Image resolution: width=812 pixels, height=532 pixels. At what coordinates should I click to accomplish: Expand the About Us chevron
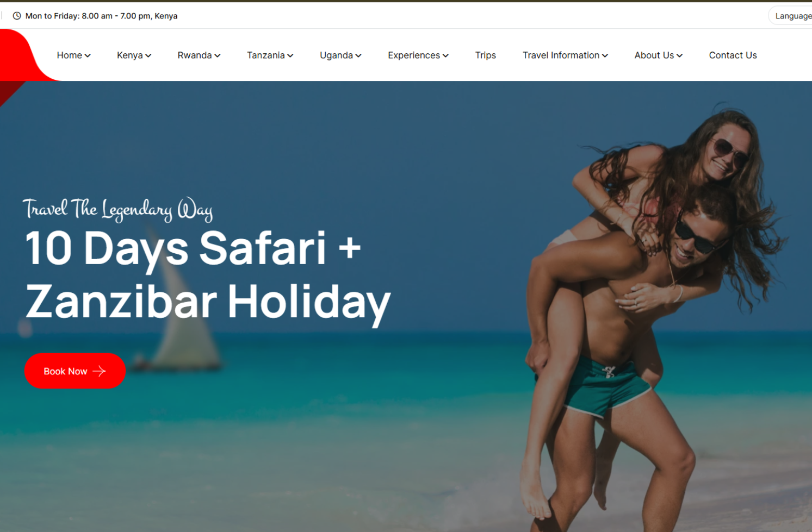(679, 55)
